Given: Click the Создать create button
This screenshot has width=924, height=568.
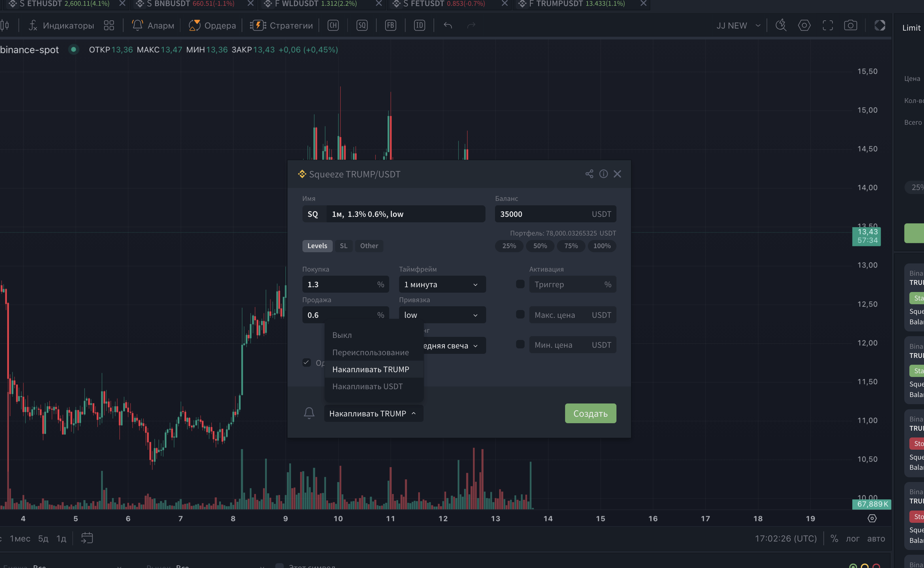Looking at the screenshot, I should pos(591,413).
